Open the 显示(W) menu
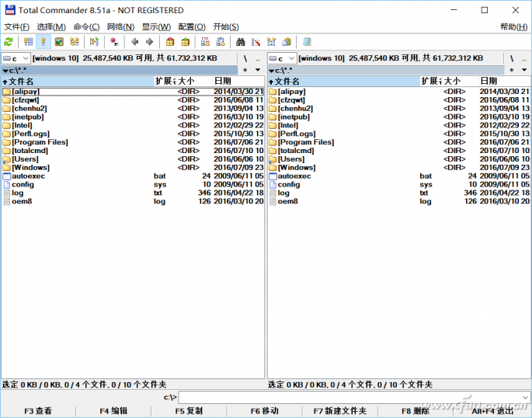The width and height of the screenshot is (532, 418). [156, 26]
